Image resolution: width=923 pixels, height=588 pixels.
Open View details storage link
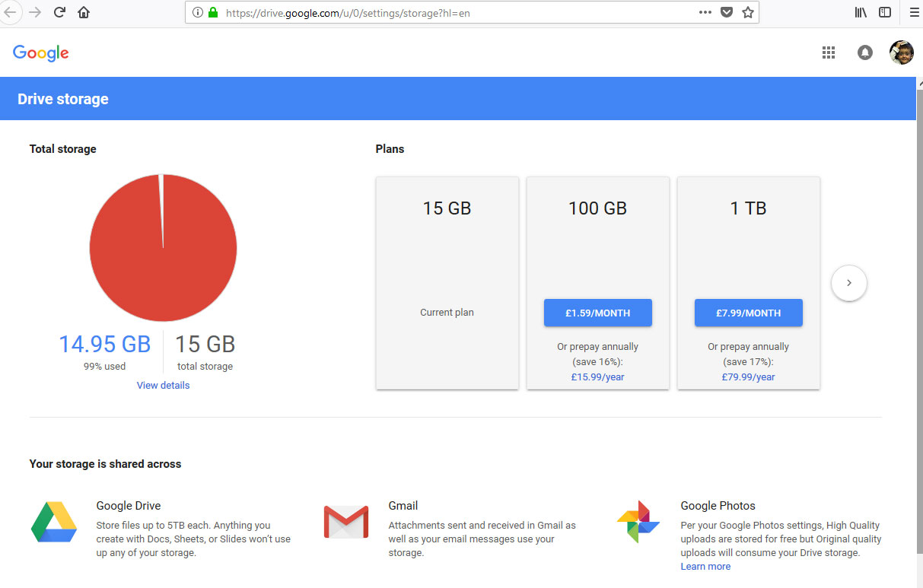pos(163,386)
